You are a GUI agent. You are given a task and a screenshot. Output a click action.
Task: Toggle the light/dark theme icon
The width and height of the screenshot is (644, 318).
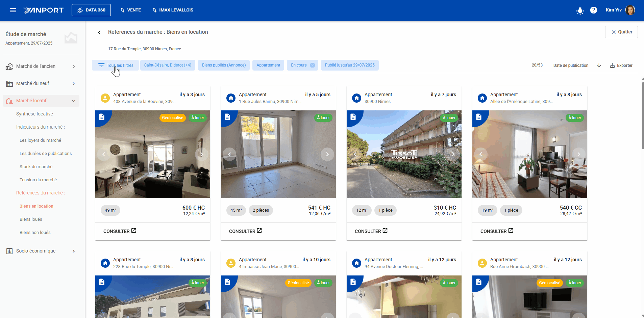(580, 10)
